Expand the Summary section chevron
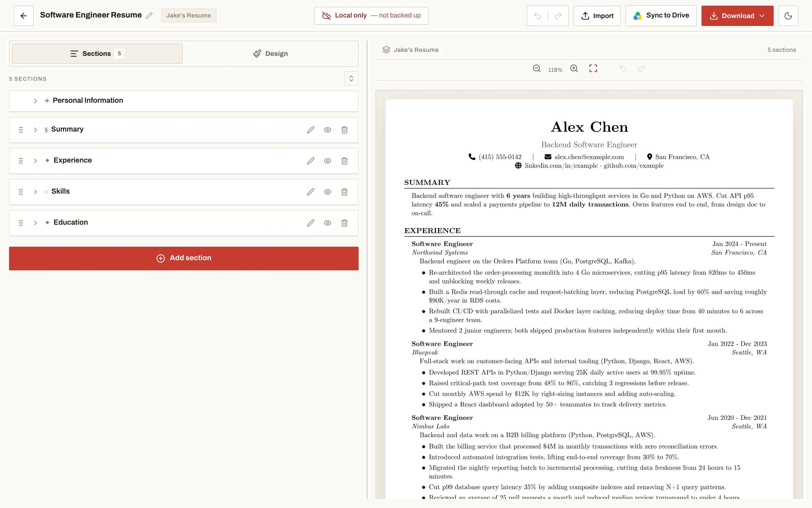The height and width of the screenshot is (508, 812). pos(35,130)
